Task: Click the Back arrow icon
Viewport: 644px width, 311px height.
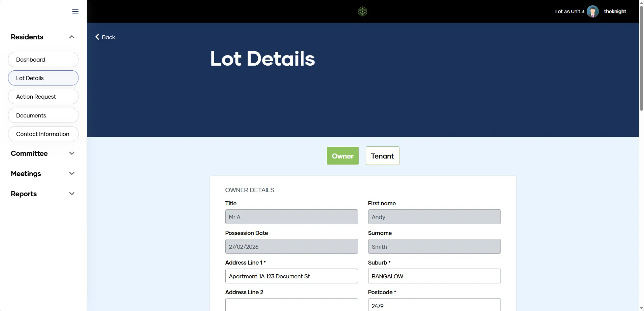Action: click(x=97, y=37)
